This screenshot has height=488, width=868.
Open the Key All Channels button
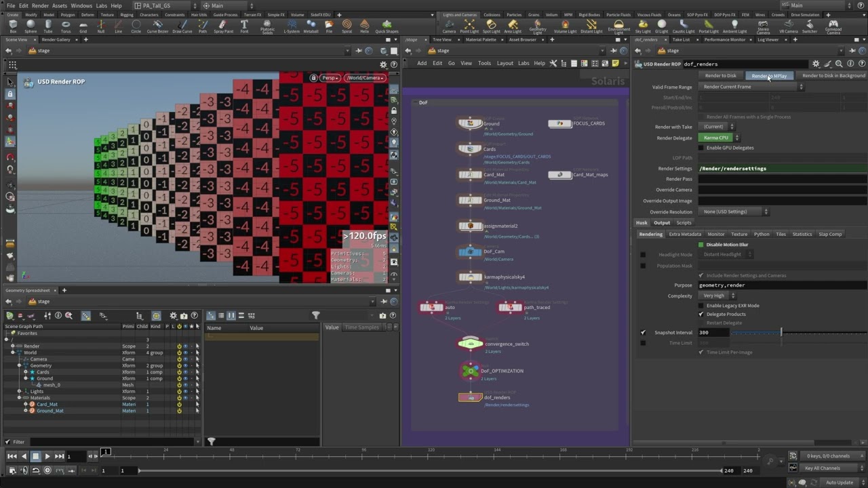tap(823, 468)
